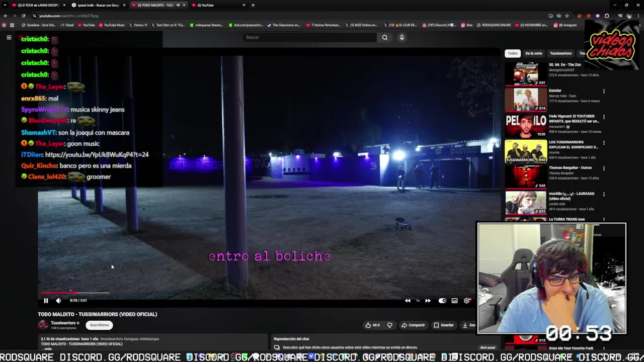
Task: Click the magnifier search button
Action: (385, 37)
